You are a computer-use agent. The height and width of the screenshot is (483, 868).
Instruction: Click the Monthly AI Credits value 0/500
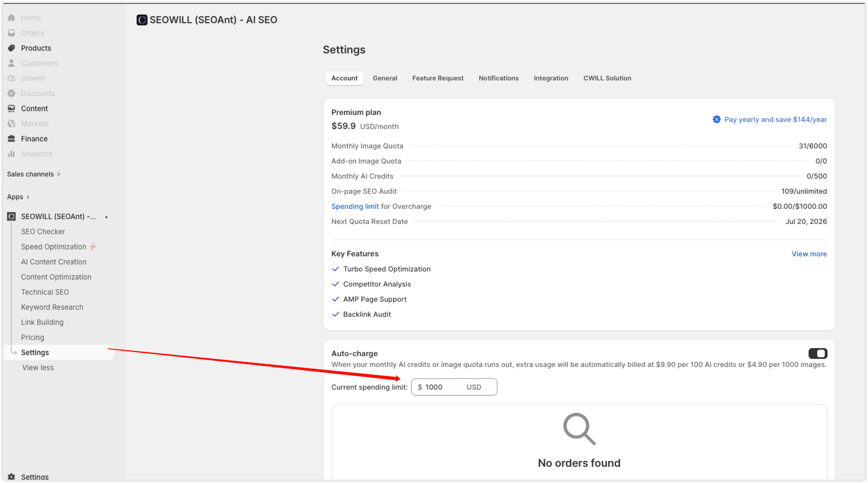[x=817, y=176]
